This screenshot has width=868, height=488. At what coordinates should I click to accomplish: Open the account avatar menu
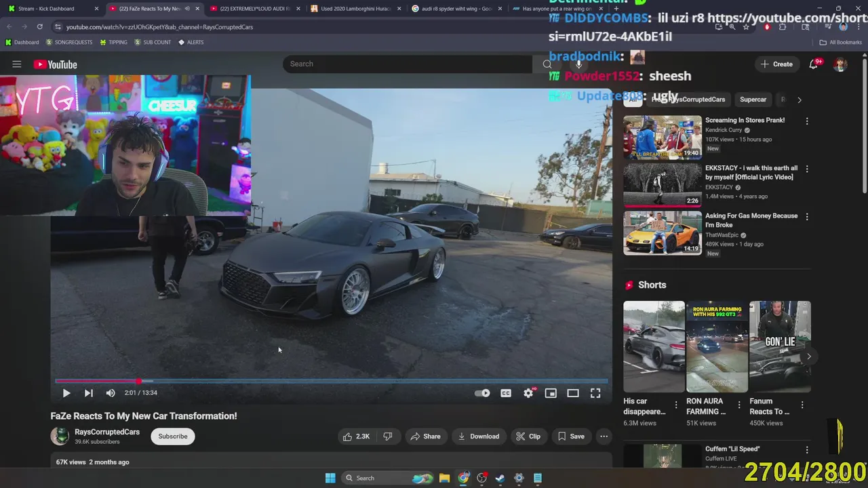click(x=840, y=64)
